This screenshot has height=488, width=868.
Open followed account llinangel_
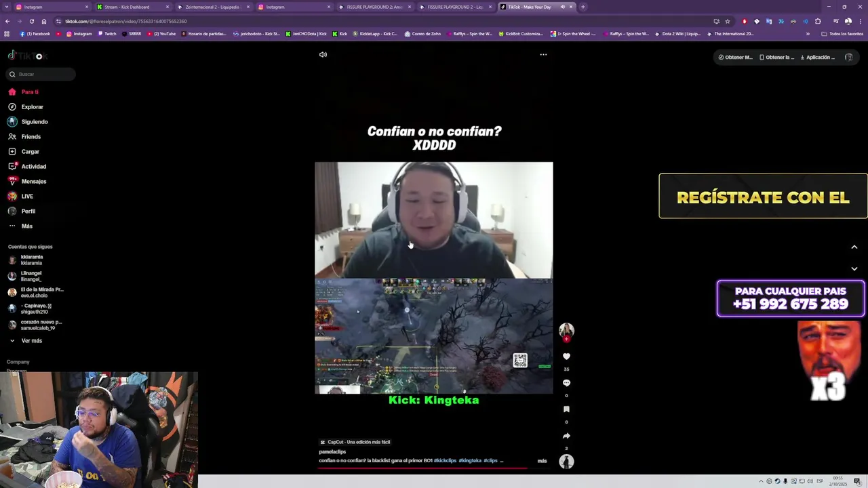point(25,276)
